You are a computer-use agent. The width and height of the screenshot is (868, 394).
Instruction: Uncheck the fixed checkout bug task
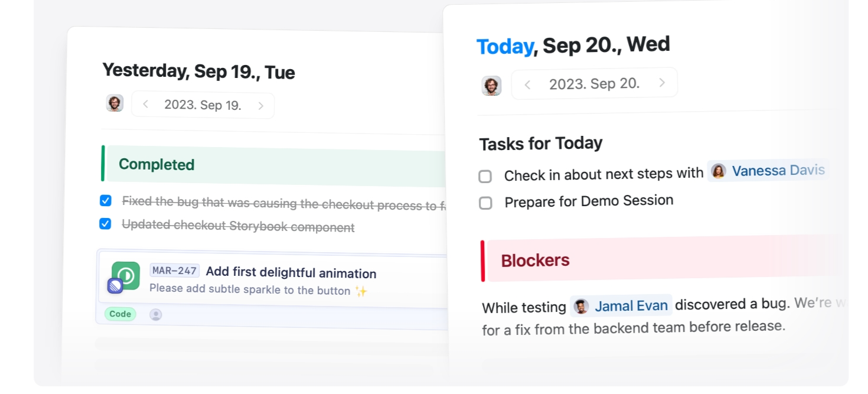[106, 201]
